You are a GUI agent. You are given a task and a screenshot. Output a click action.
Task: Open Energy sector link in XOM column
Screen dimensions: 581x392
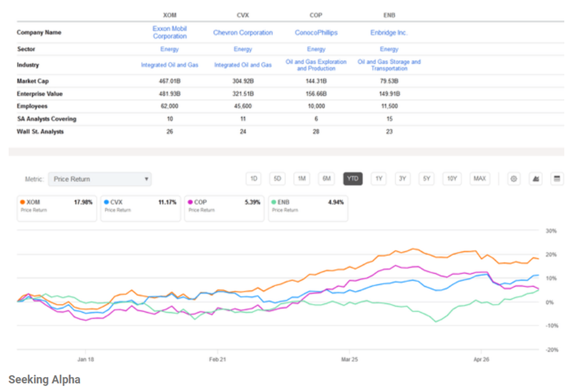[169, 49]
